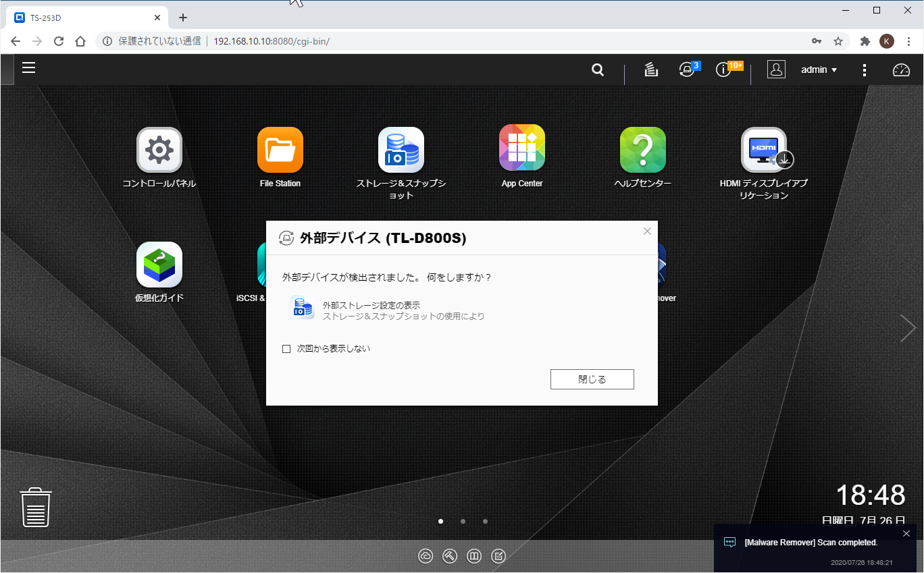Open Storage & Snapshots

401,150
